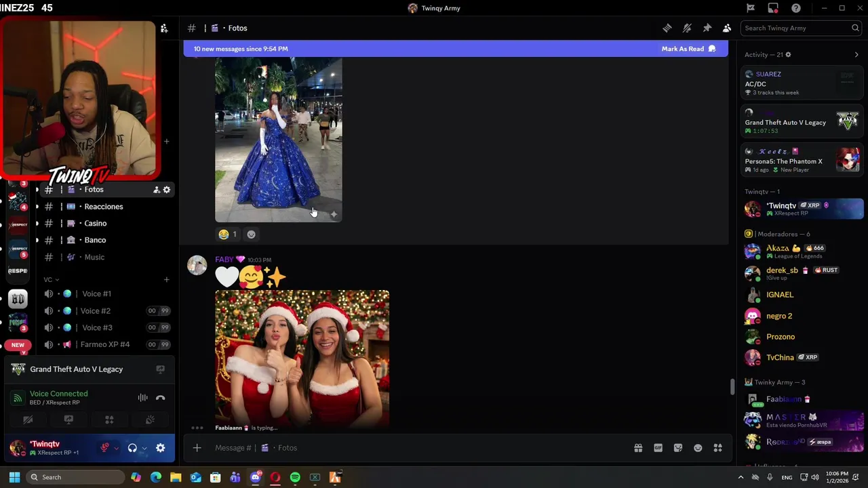Open Persona5: The Phantom X activity card
The height and width of the screenshot is (488, 868).
click(802, 161)
